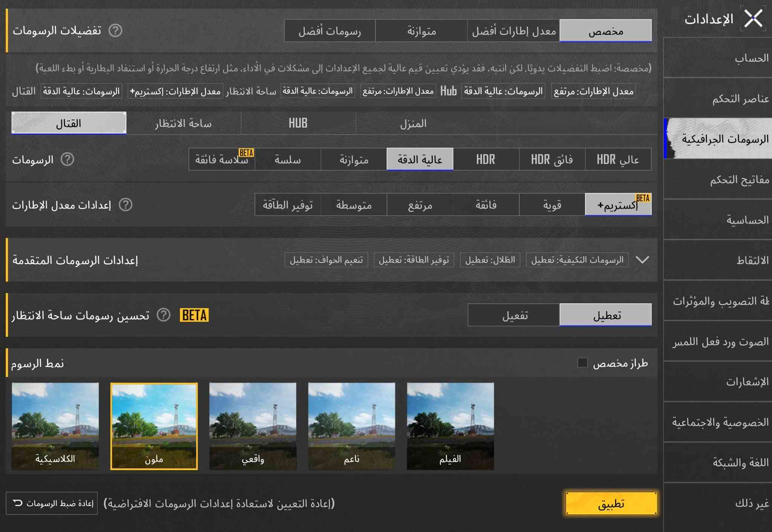Open the الحساب settings section

[718, 58]
